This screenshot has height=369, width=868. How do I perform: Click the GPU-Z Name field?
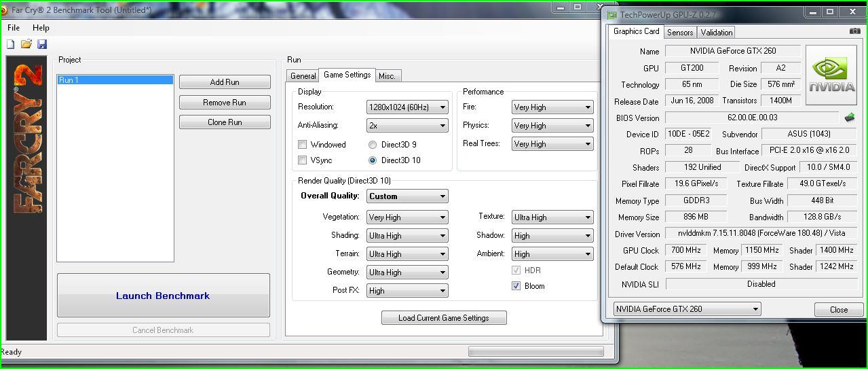point(733,51)
